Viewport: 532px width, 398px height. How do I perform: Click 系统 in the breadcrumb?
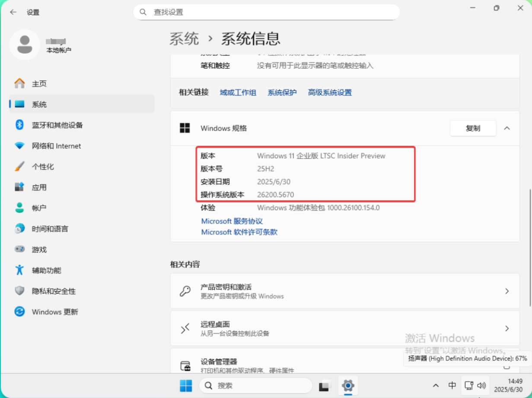pyautogui.click(x=184, y=39)
